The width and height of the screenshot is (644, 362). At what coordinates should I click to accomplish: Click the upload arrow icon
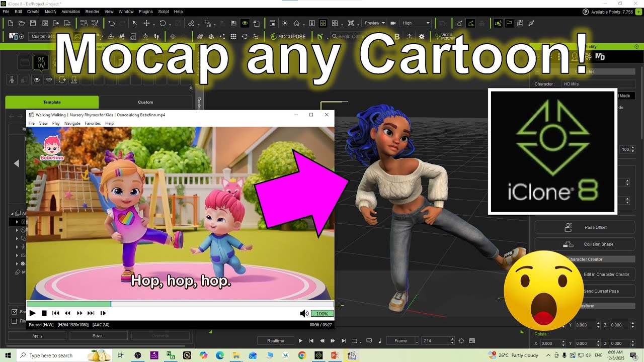point(409,37)
